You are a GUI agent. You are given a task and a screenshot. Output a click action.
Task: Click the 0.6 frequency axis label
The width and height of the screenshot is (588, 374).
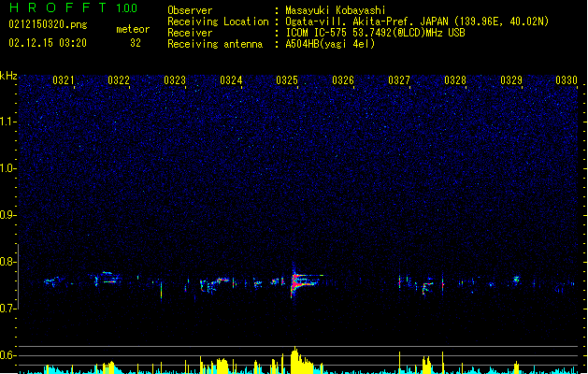8,355
